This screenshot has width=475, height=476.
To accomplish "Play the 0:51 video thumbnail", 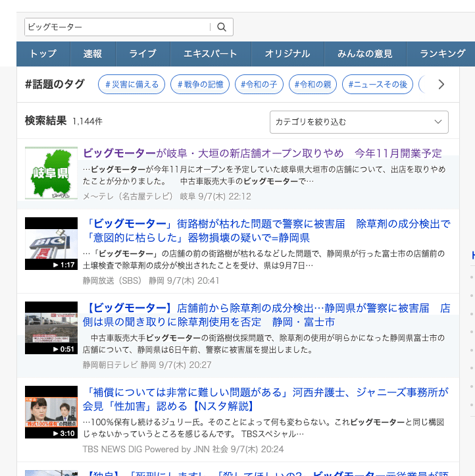I will click(x=51, y=328).
